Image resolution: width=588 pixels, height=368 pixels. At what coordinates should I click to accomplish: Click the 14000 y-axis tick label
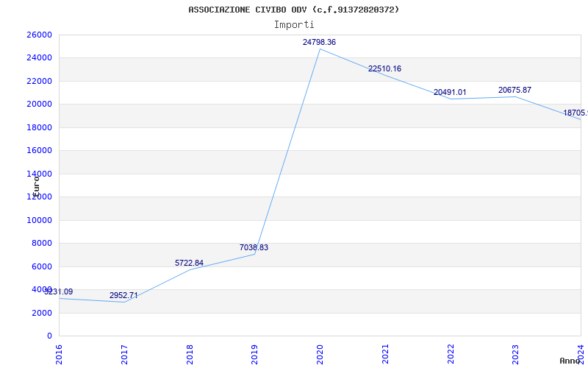(39, 174)
